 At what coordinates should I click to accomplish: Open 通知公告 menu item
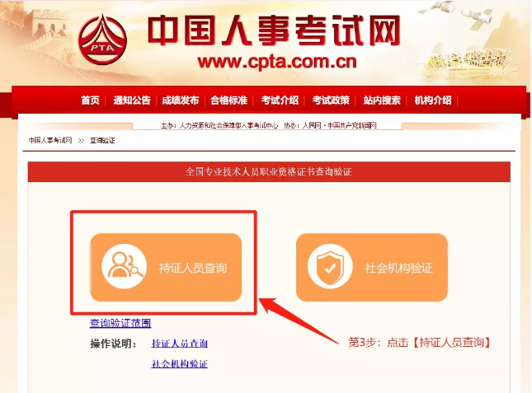pos(132,101)
